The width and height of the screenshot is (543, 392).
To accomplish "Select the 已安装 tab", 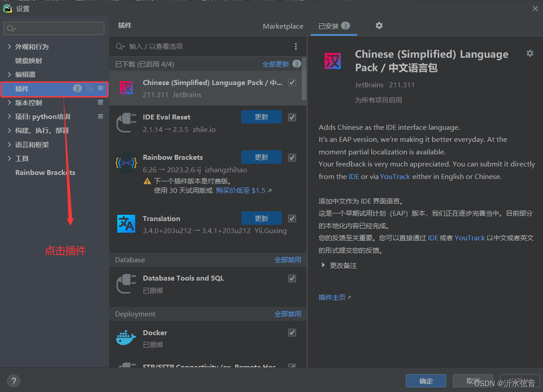I will point(329,26).
